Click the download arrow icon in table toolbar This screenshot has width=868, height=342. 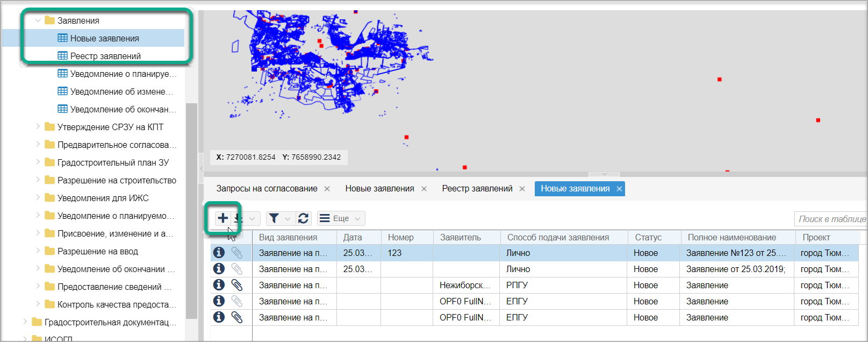[x=238, y=218]
